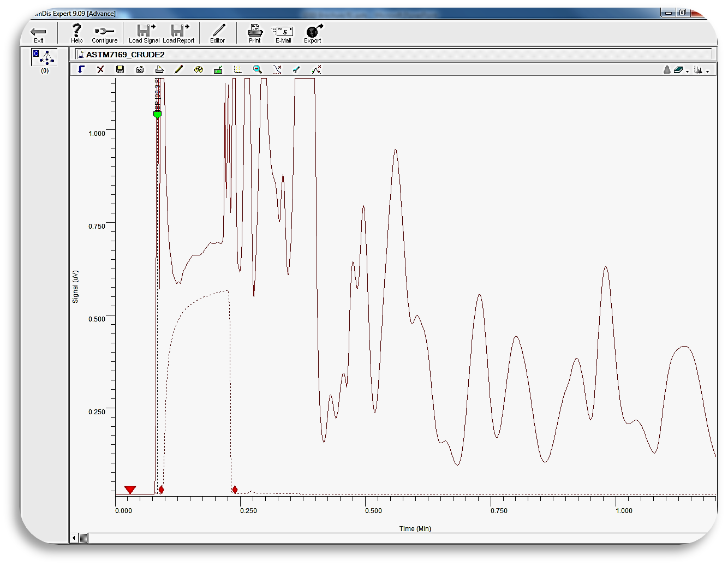Launch the Editor pencil tool
Image resolution: width=728 pixels, height=566 pixels.
pyautogui.click(x=218, y=33)
